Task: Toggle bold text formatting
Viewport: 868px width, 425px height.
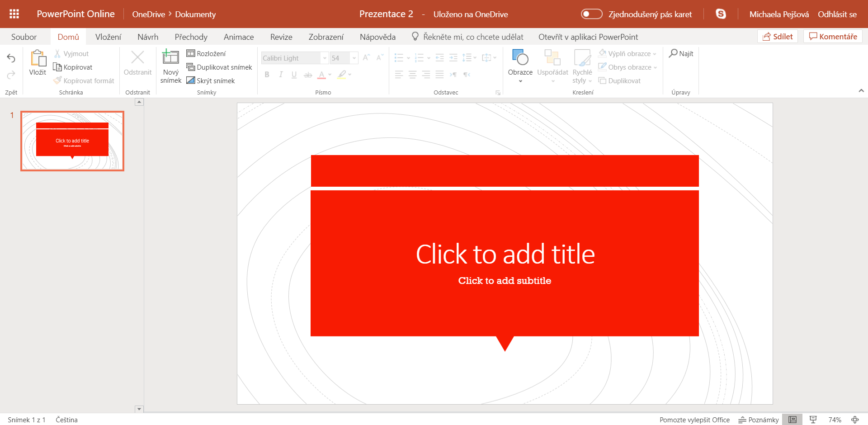Action: tap(267, 75)
